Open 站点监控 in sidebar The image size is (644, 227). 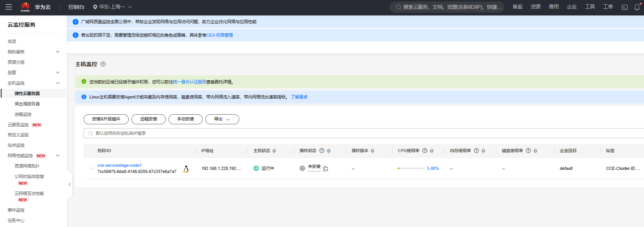16,145
